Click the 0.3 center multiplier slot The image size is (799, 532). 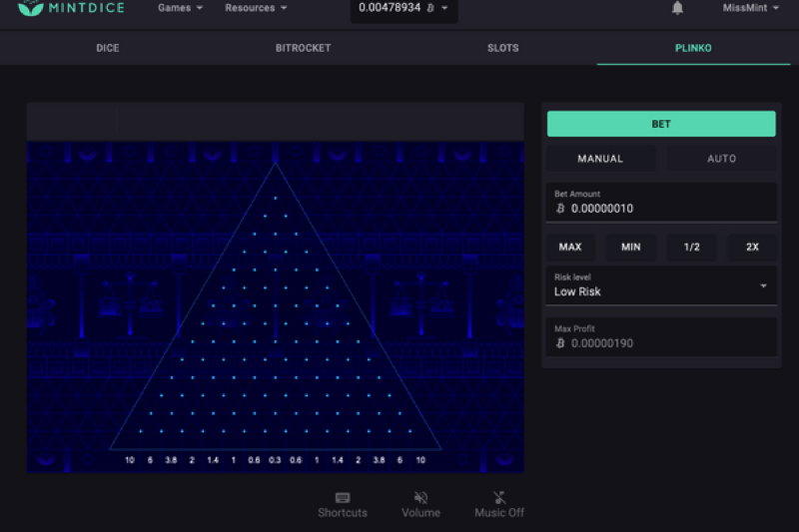pyautogui.click(x=275, y=460)
